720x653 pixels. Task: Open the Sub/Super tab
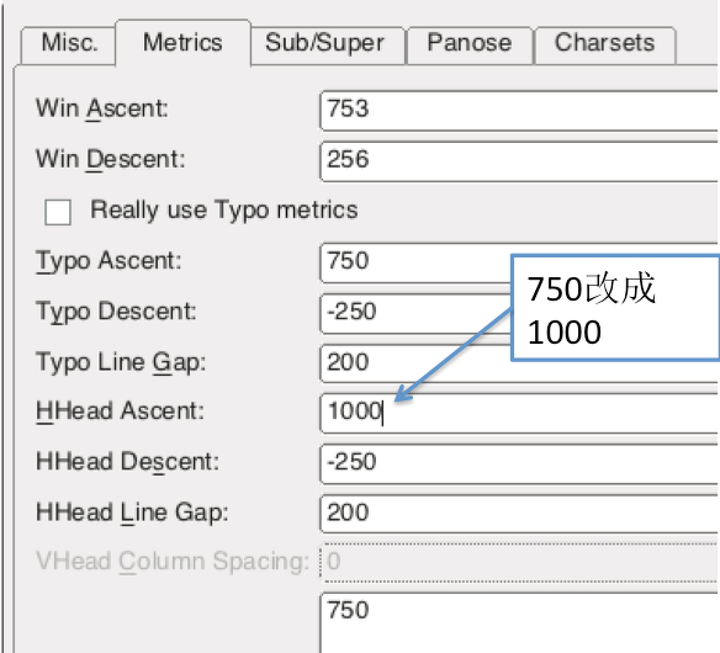point(325,43)
